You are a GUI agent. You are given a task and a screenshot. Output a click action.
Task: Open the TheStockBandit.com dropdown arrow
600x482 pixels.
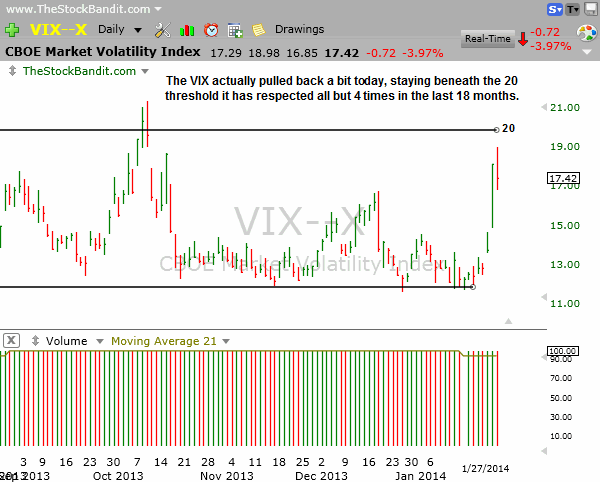(x=146, y=71)
